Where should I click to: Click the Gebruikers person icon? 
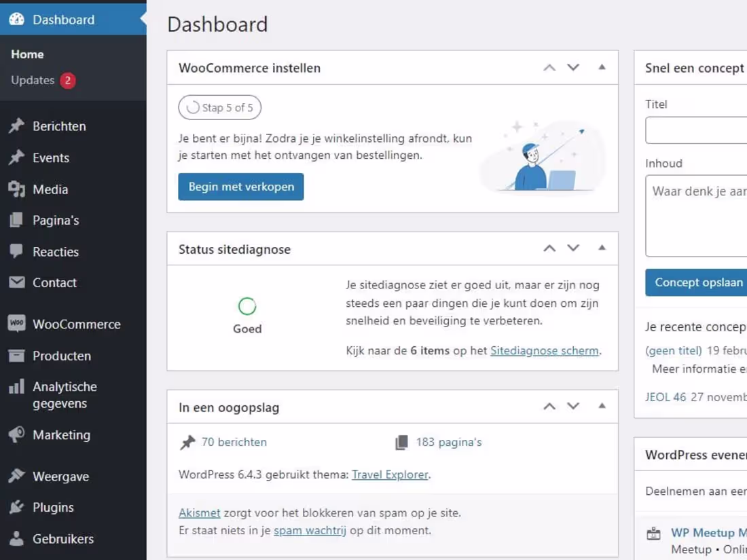pyautogui.click(x=17, y=538)
